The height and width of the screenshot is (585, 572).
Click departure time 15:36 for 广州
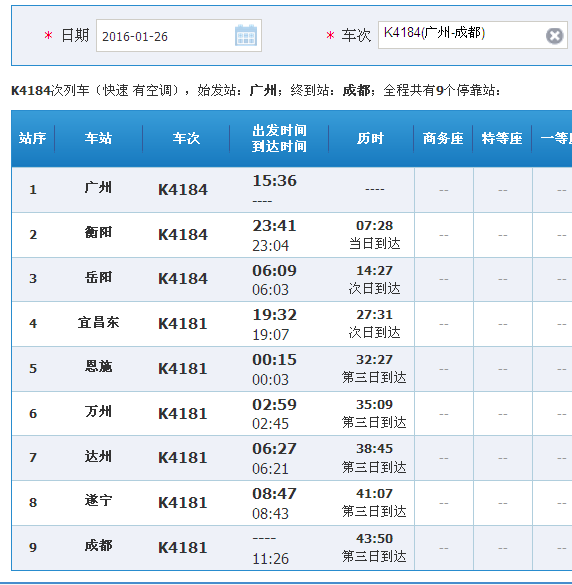[275, 181]
